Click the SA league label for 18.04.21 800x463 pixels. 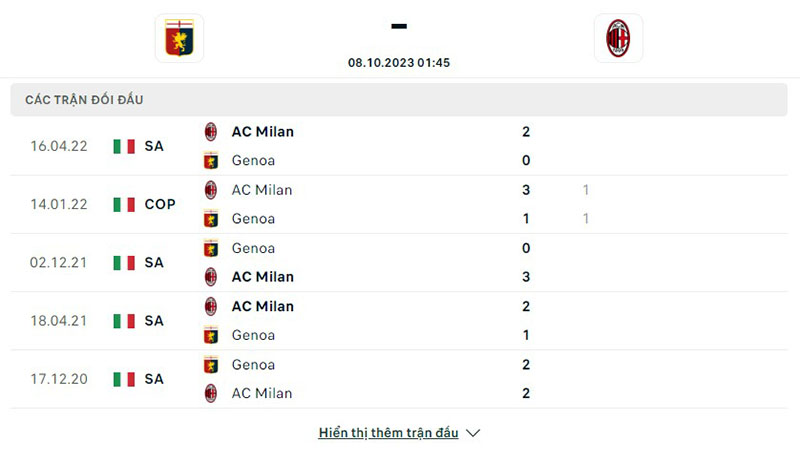[154, 321]
